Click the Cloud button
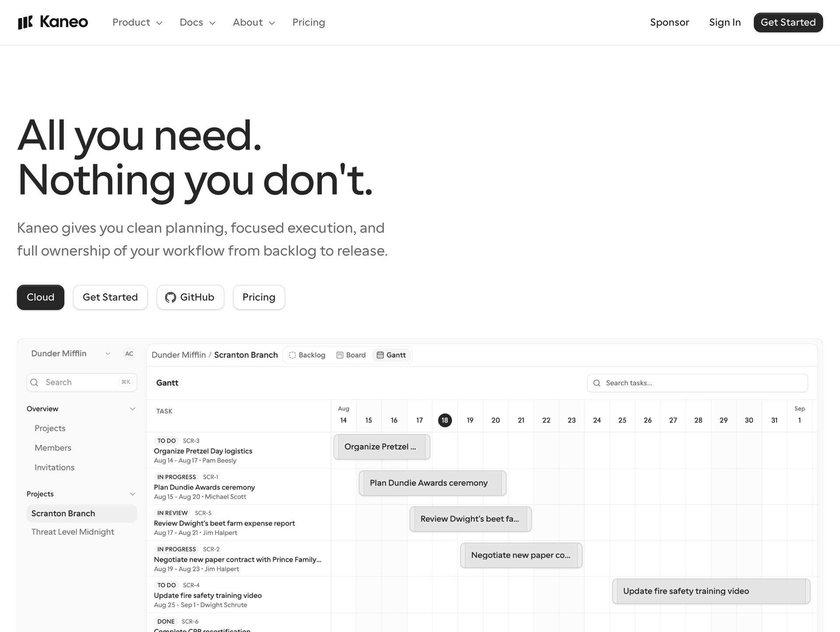This screenshot has width=840, height=632. pyautogui.click(x=41, y=297)
